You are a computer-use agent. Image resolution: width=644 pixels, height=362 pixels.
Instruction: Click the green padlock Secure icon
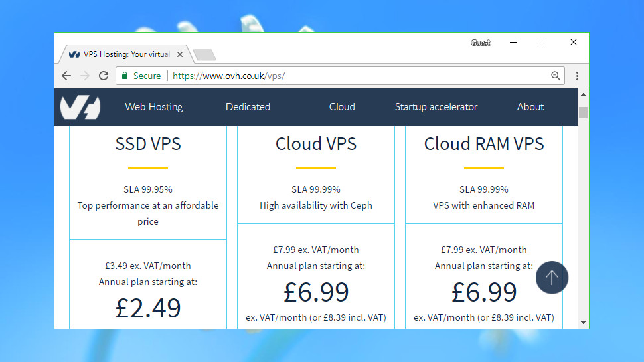pyautogui.click(x=125, y=76)
